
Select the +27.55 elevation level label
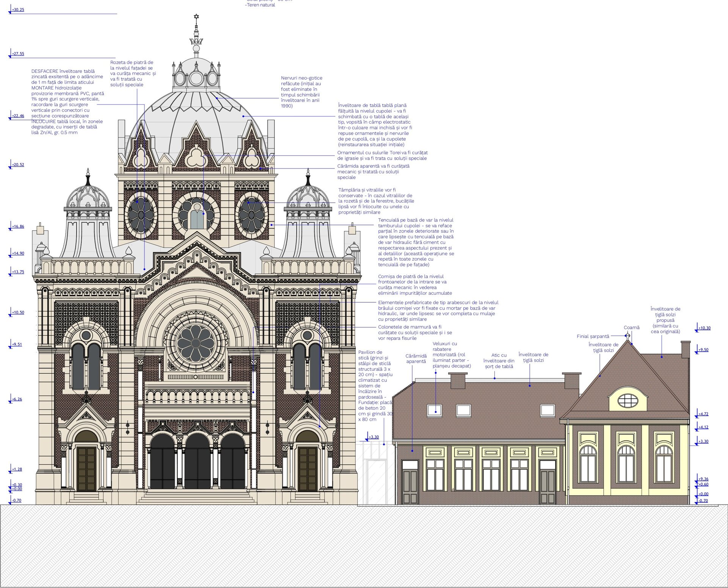pos(18,54)
